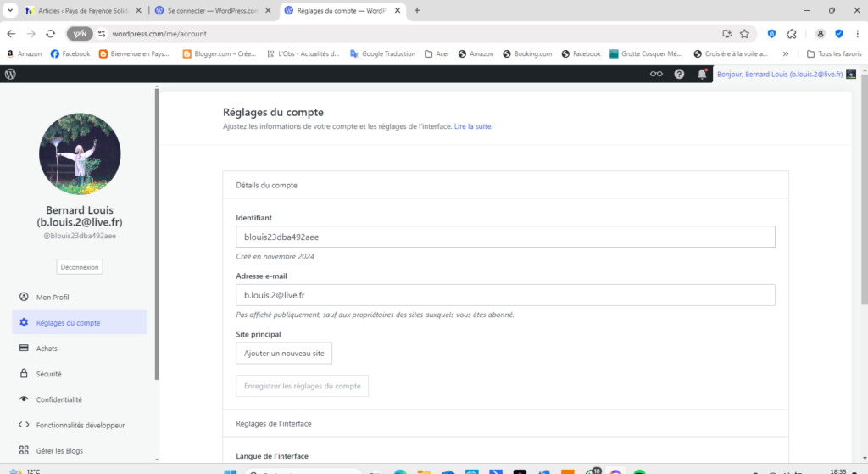The height and width of the screenshot is (474, 868).
Task: Follow the Lire la suite link
Action: 473,126
